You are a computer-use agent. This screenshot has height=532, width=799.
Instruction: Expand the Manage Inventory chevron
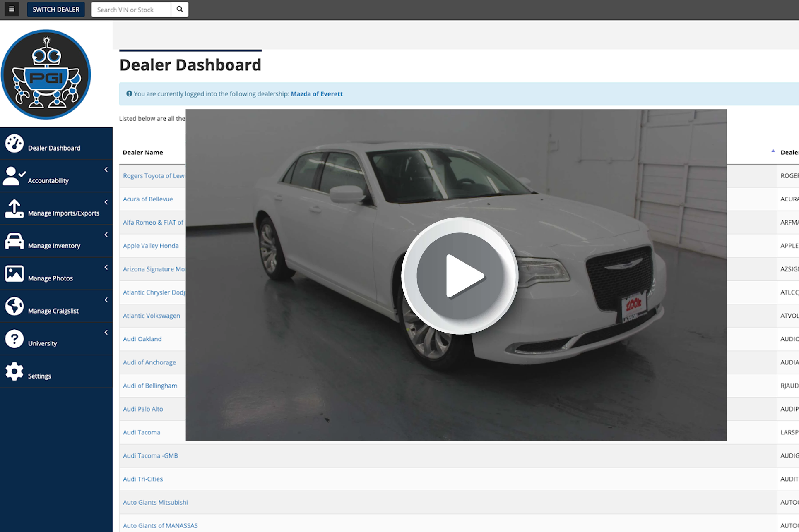106,235
